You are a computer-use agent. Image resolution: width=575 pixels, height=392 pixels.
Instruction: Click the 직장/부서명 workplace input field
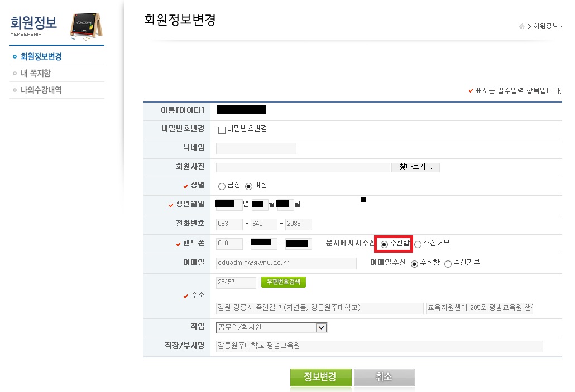pos(379,346)
